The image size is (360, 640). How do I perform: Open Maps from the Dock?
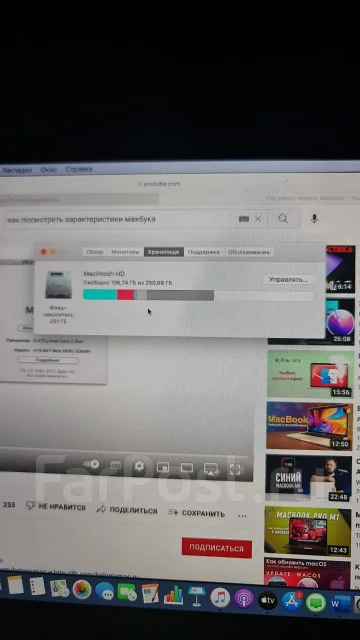(x=60, y=588)
